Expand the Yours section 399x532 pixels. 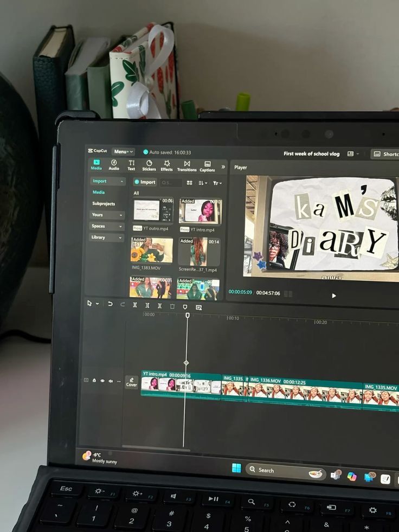point(107,215)
